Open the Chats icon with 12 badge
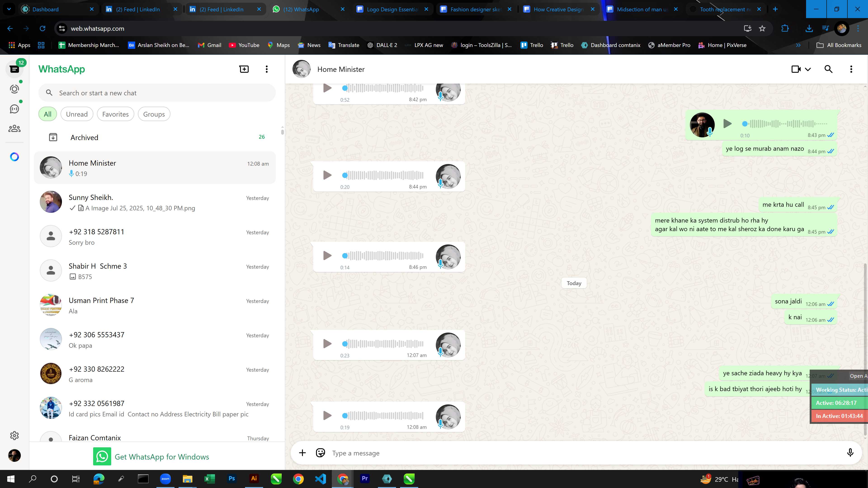This screenshot has width=868, height=488. click(x=14, y=69)
